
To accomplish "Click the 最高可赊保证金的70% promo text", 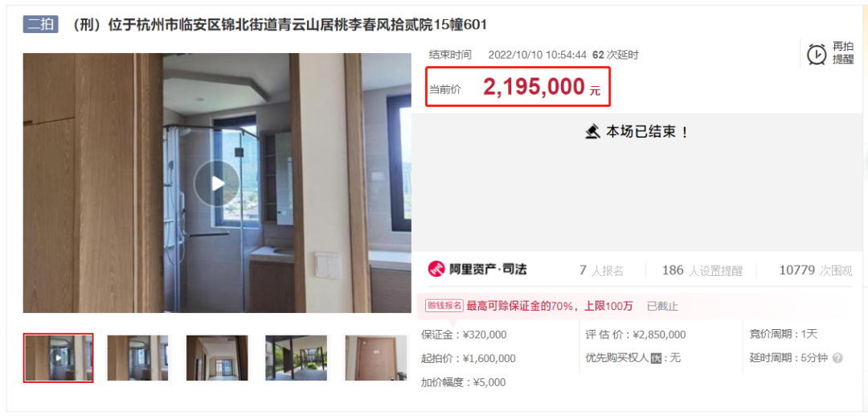I will [551, 306].
